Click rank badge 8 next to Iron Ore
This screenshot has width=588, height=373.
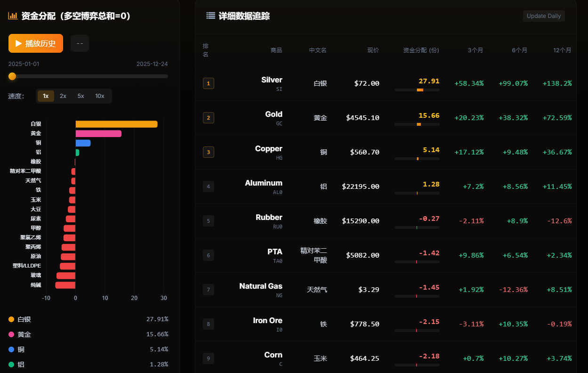click(x=208, y=324)
